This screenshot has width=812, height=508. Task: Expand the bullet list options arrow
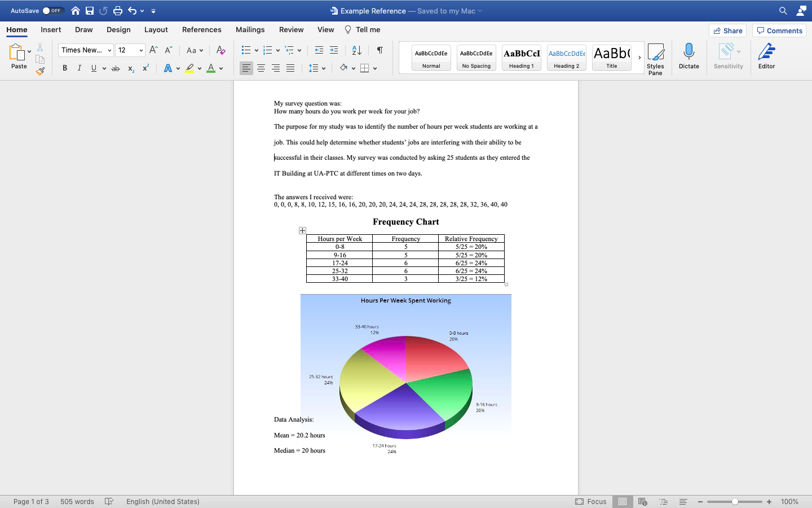click(257, 50)
